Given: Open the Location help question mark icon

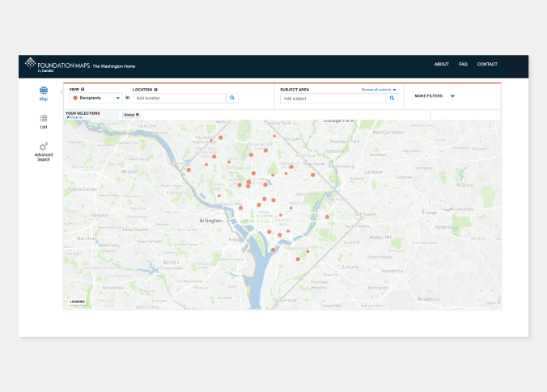Looking at the screenshot, I should click(x=155, y=89).
